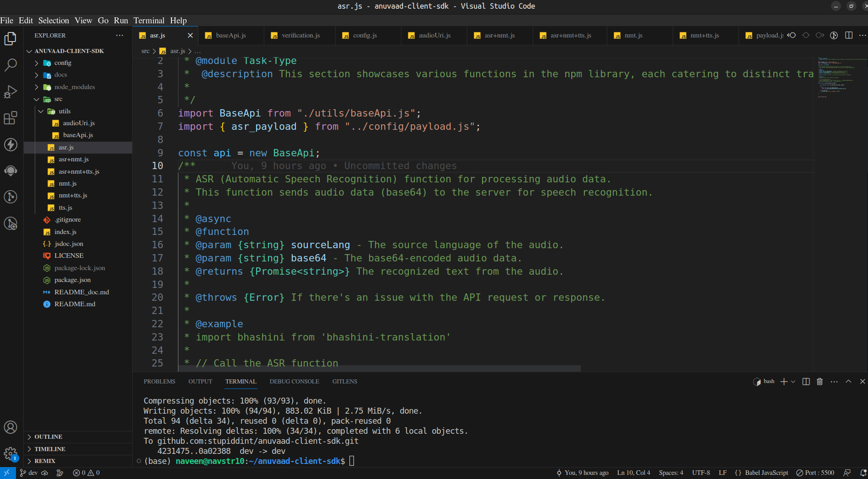Split the editor into two columns
The image size is (868, 479).
coord(849,35)
